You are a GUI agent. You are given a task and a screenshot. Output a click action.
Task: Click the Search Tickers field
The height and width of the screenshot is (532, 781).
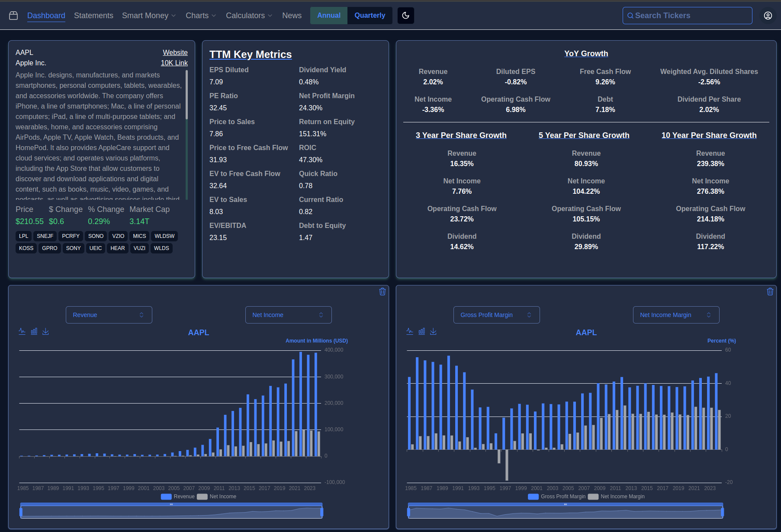[x=687, y=16]
